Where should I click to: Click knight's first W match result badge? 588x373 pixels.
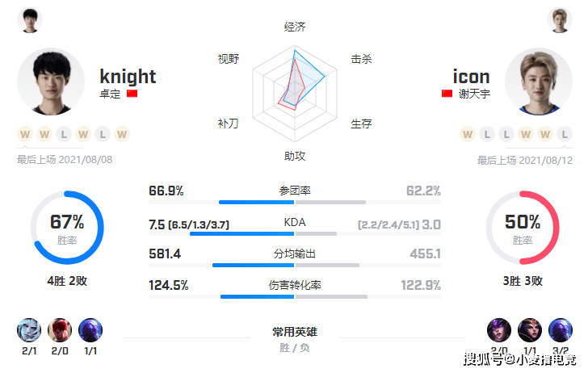(x=25, y=134)
